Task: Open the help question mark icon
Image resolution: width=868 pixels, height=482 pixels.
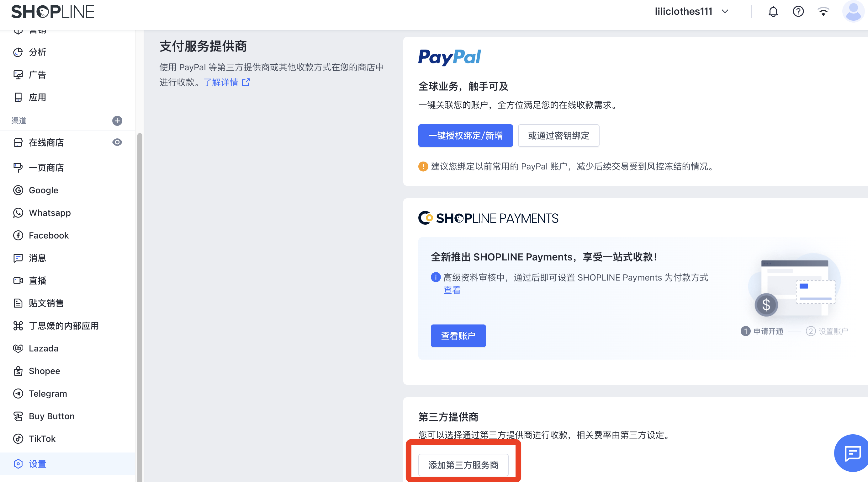Action: [798, 12]
